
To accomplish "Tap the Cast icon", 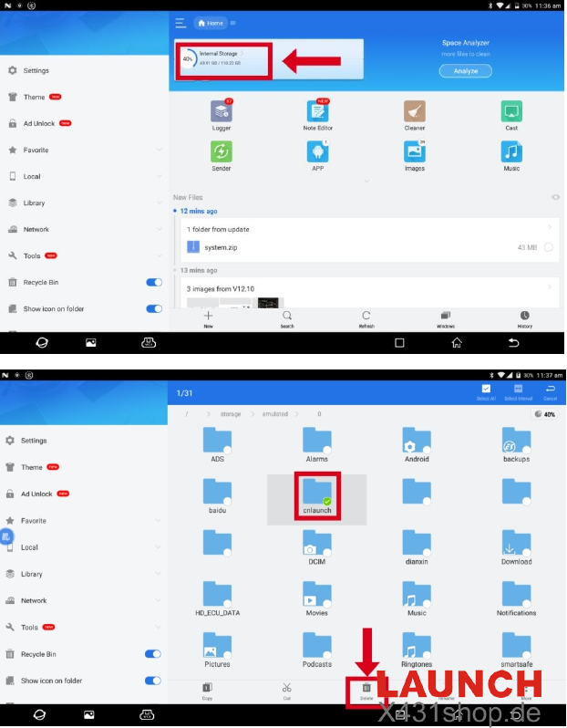I will [511, 112].
